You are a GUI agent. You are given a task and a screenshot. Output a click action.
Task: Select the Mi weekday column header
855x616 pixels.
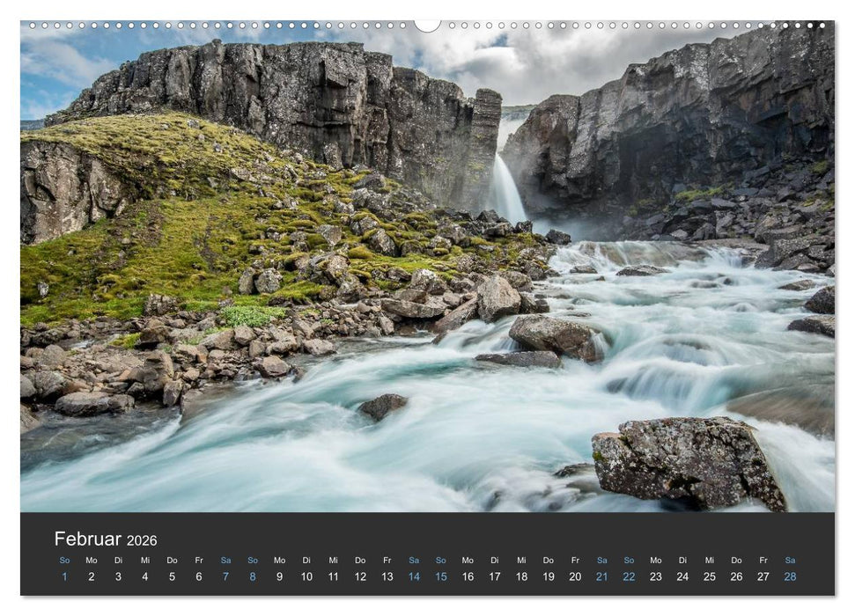tap(144, 559)
